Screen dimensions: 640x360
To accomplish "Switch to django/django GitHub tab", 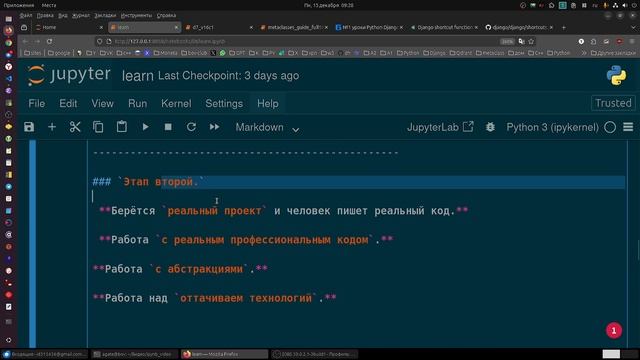I will point(519,27).
